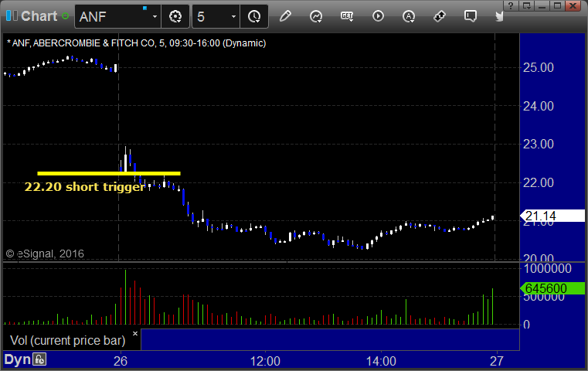Open the GET tools menu icon
The image size is (588, 371).
347,16
